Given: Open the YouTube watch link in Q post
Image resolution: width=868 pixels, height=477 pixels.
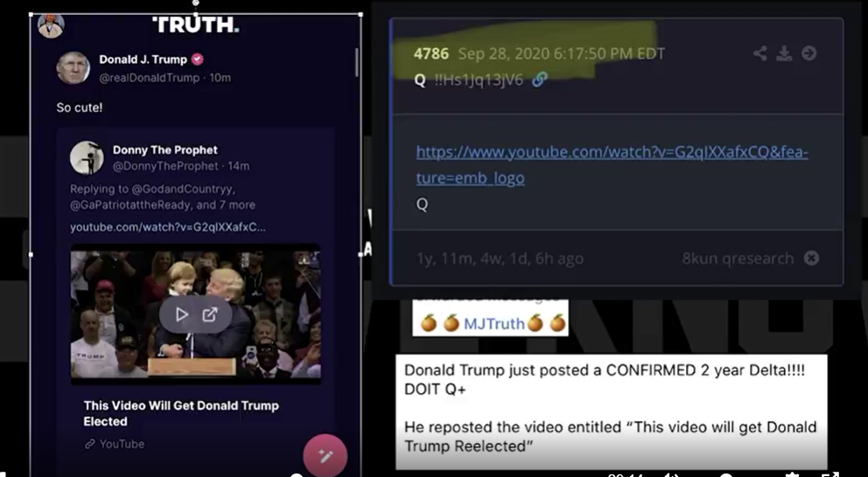Looking at the screenshot, I should (x=612, y=165).
